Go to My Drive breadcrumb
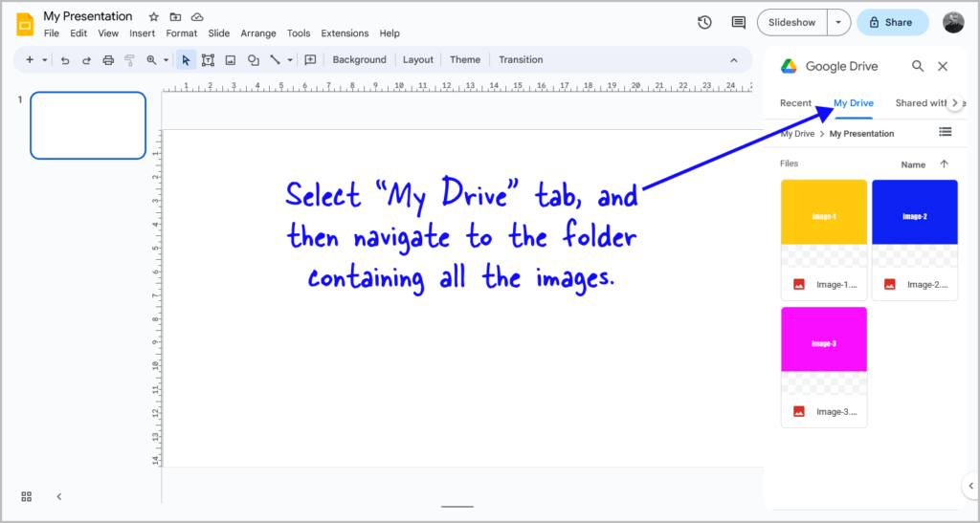 pyautogui.click(x=797, y=134)
